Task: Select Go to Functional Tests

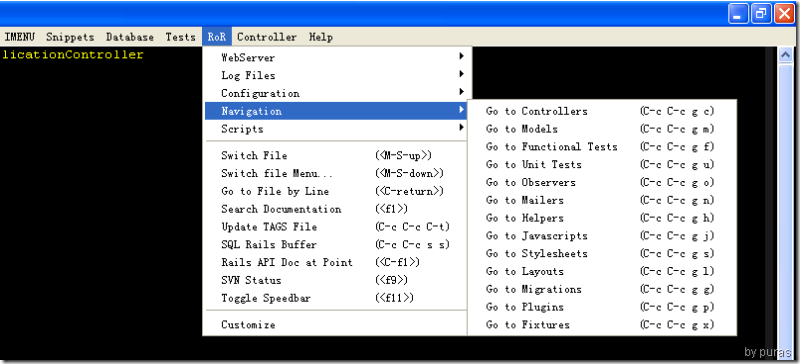Action: click(602, 147)
